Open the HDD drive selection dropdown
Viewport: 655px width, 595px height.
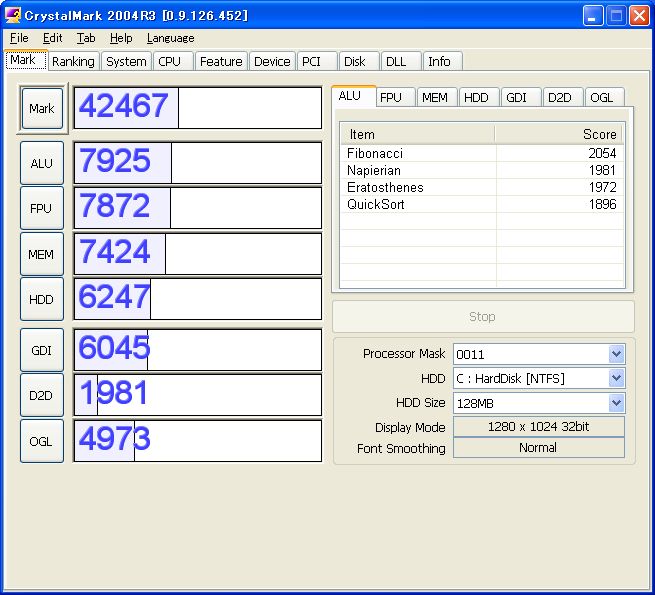(x=616, y=378)
